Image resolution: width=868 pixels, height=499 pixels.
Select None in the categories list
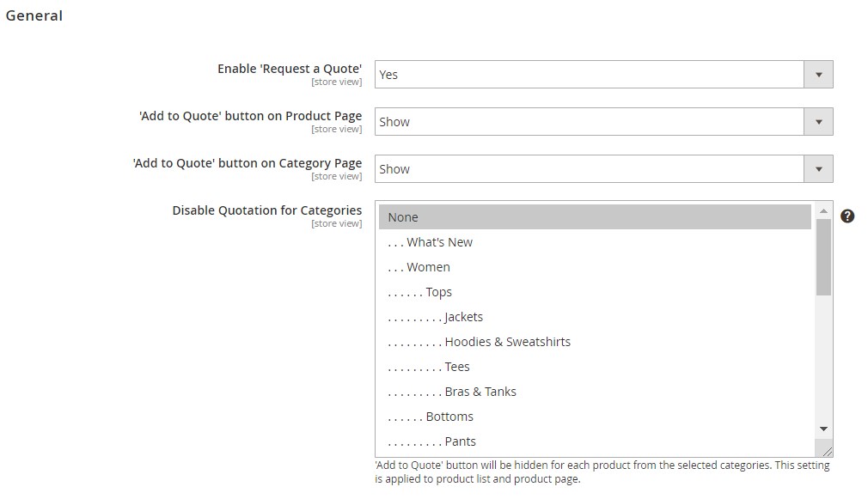click(x=595, y=216)
